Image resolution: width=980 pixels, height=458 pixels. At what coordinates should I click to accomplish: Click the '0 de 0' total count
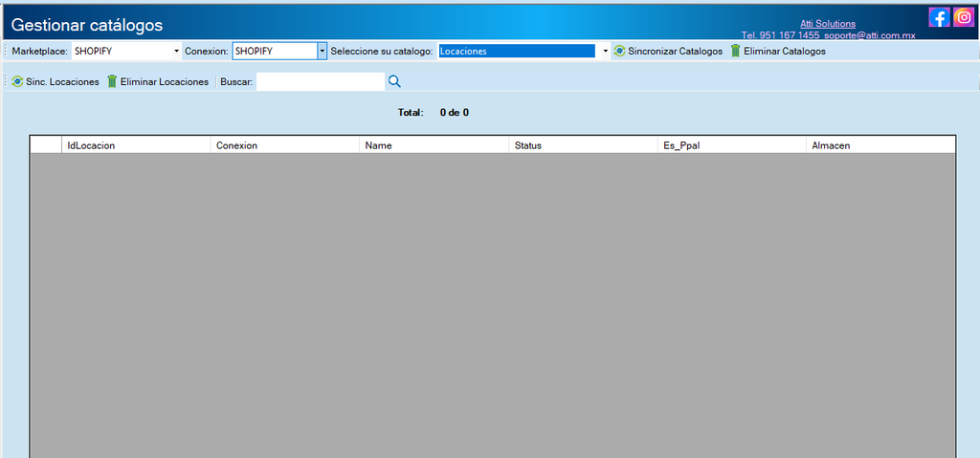[455, 113]
